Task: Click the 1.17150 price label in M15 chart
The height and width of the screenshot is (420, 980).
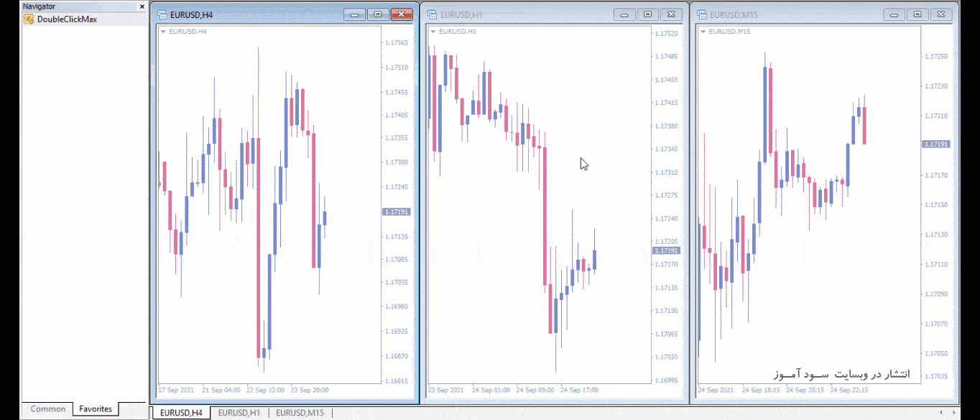Action: pos(936,205)
